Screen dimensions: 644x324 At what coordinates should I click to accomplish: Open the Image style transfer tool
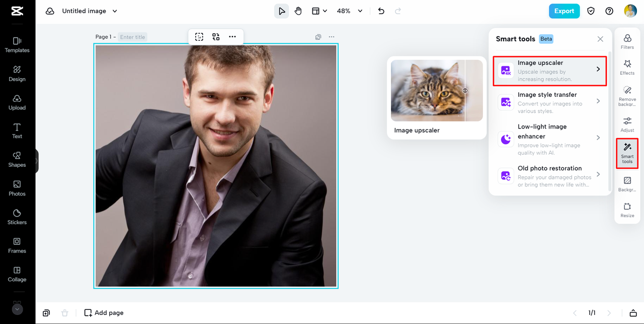point(549,102)
